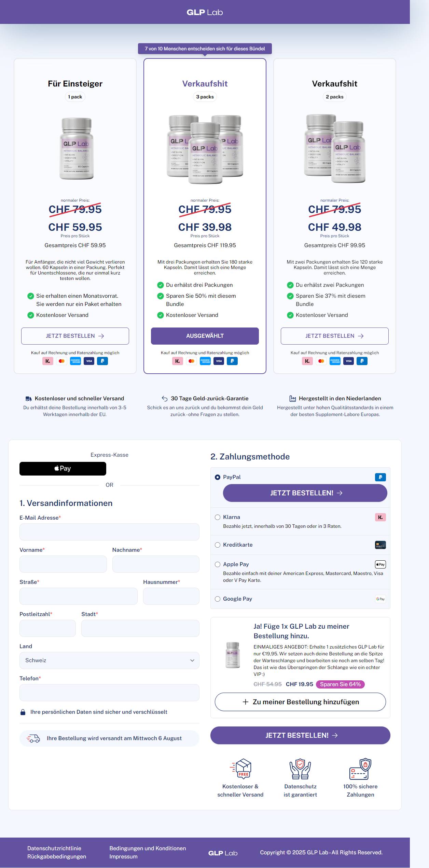The image size is (429, 868).
Task: Choose the Google Pay radio option
Action: coord(218,599)
